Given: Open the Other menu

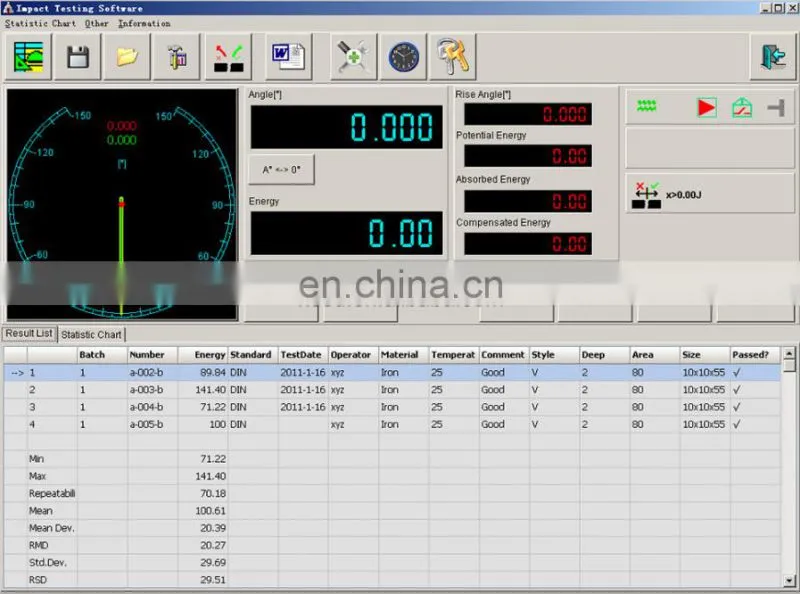Looking at the screenshot, I should point(96,23).
